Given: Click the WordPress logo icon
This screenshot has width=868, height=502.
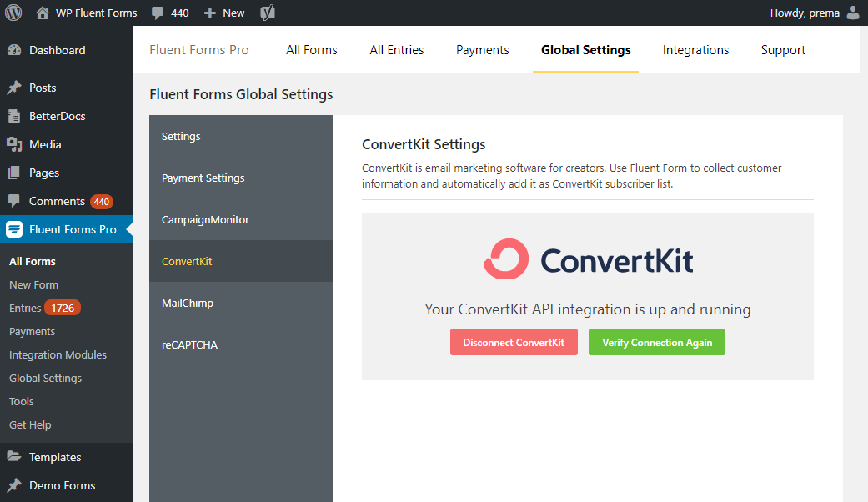Looking at the screenshot, I should pyautogui.click(x=13, y=13).
